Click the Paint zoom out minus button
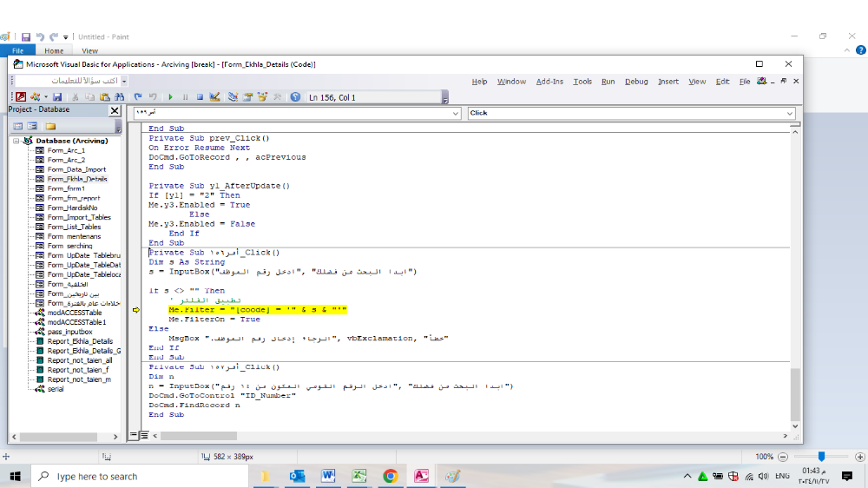Viewport: 868px width, 488px height. point(783,457)
